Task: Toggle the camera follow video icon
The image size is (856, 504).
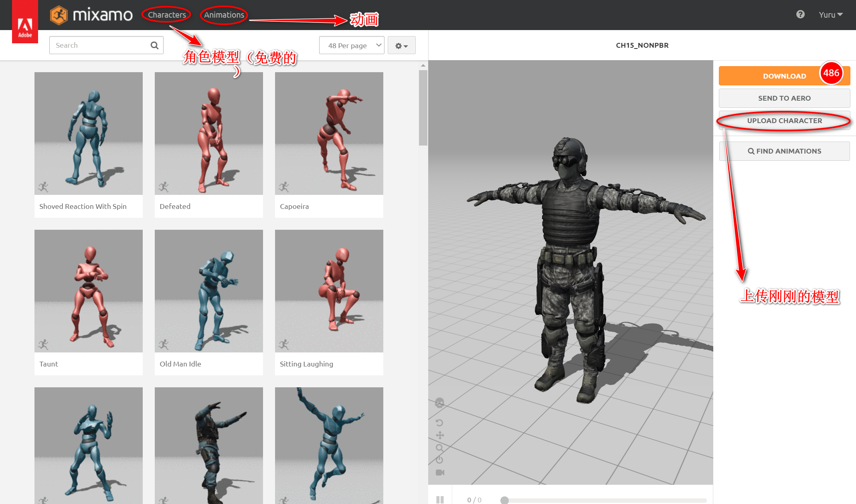Action: tap(440, 472)
